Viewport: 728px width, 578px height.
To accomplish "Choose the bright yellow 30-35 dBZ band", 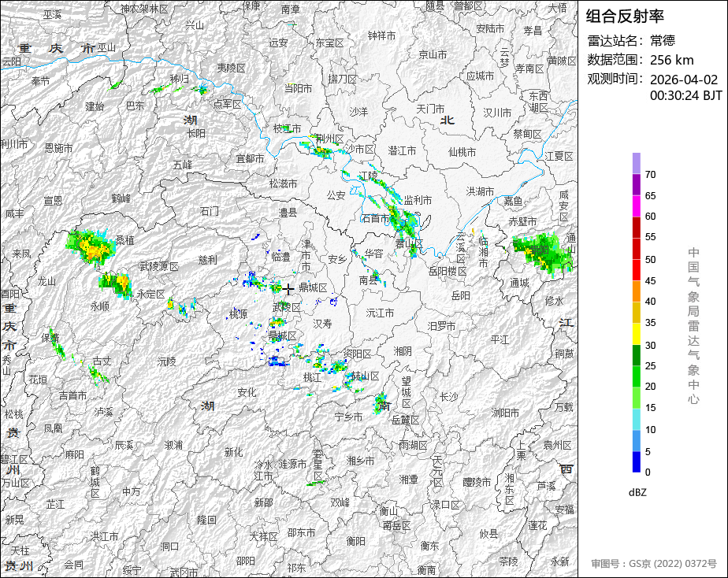I will (x=636, y=334).
